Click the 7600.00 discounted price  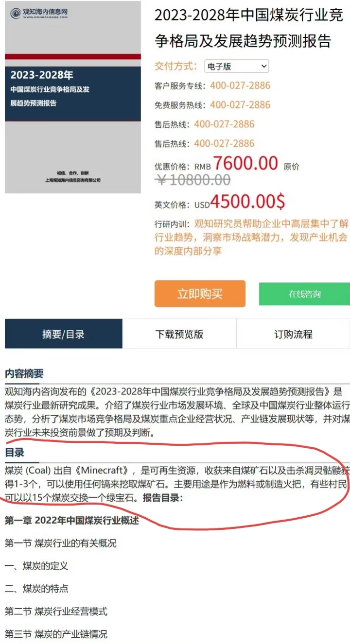(x=245, y=164)
